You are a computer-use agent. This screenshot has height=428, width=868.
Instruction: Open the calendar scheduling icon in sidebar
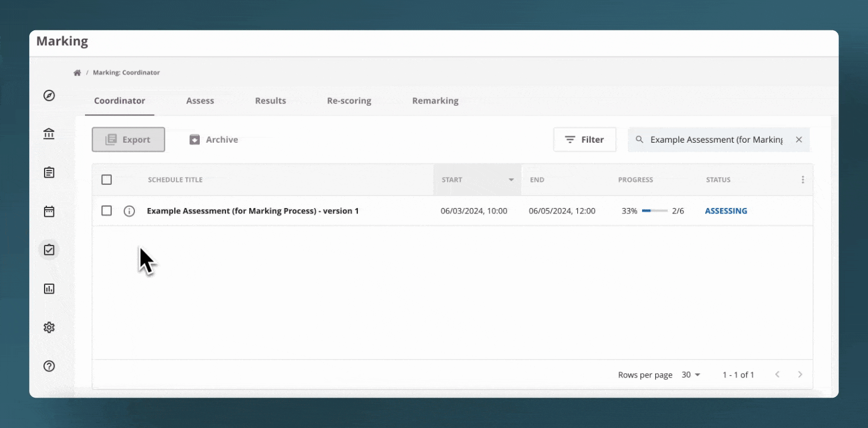(x=49, y=211)
